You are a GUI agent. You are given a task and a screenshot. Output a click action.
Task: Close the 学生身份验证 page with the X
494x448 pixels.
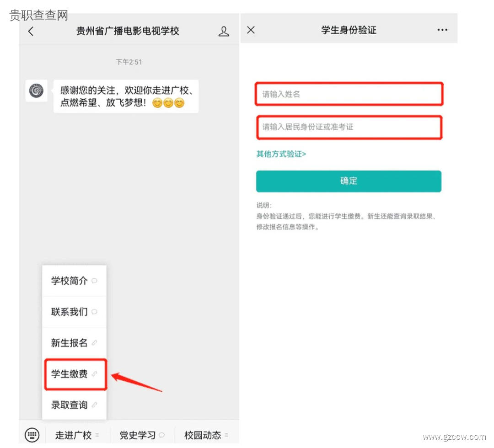tap(251, 30)
